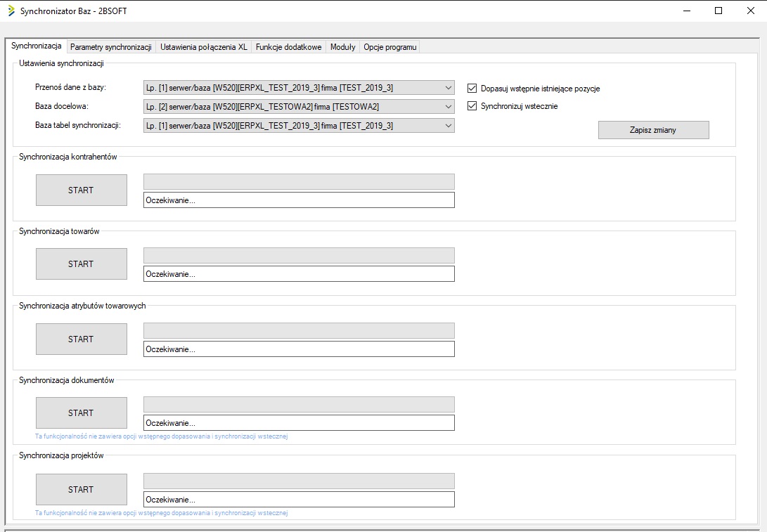Click the dokumentów progress bar
The image size is (767, 532).
click(299, 404)
